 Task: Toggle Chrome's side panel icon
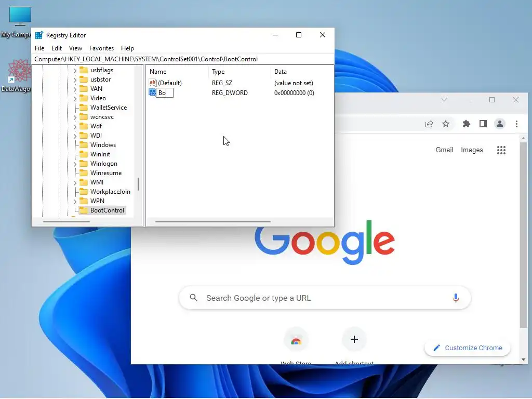click(x=483, y=124)
